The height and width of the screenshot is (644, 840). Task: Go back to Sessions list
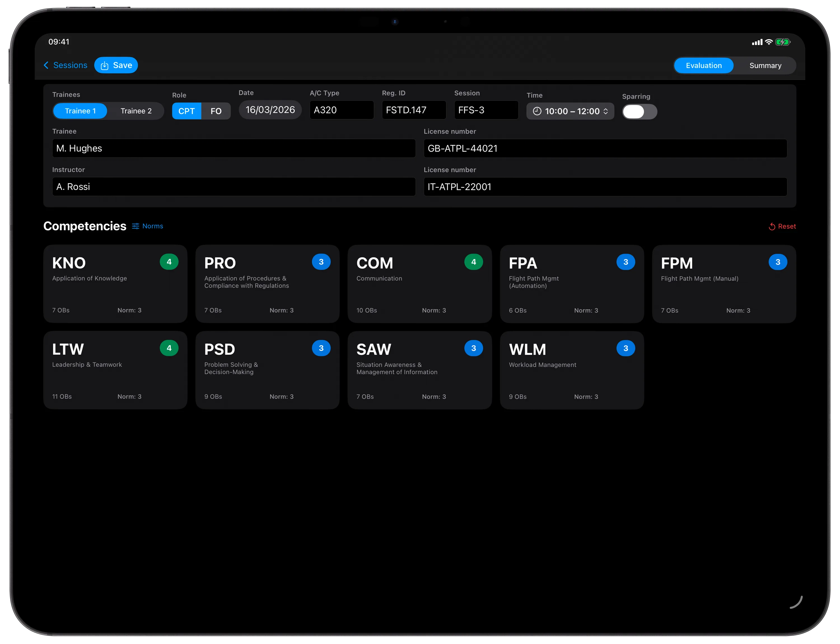[66, 65]
